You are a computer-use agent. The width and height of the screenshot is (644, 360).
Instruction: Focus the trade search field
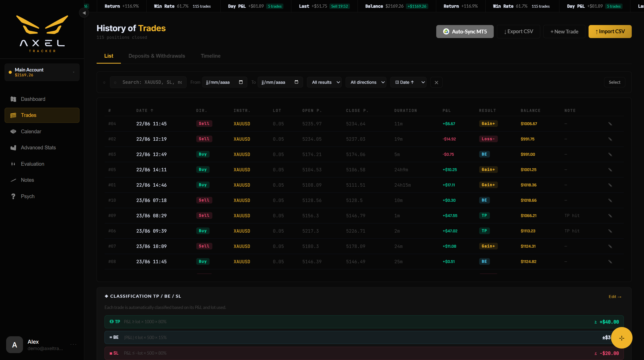tap(148, 82)
